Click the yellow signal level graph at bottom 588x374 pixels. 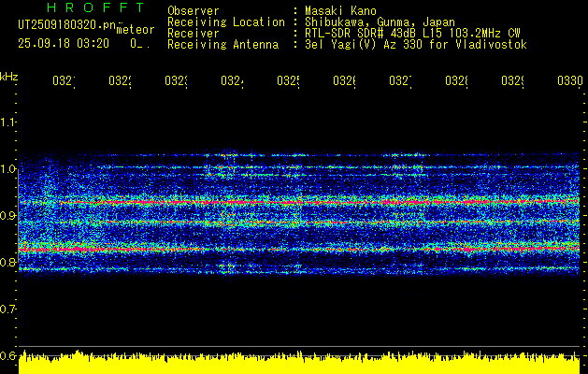(299, 363)
